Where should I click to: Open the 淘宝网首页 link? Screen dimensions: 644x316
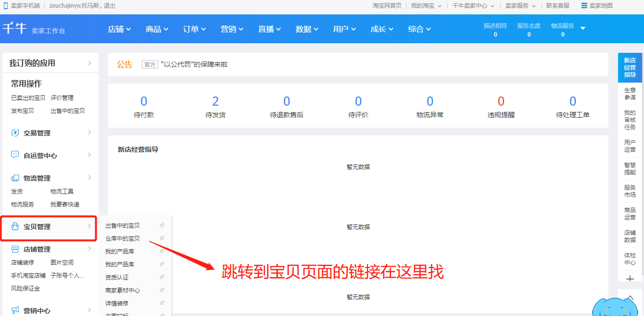[x=387, y=6]
